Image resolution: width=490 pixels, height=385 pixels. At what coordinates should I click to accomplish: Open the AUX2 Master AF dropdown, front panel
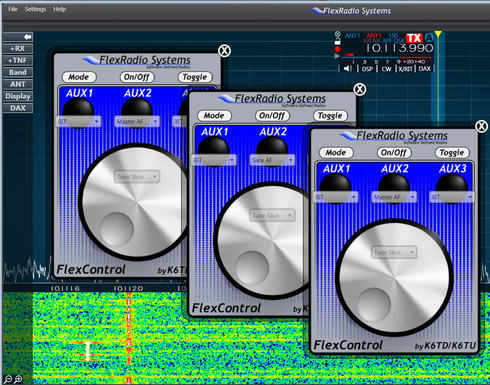pyautogui.click(x=394, y=197)
